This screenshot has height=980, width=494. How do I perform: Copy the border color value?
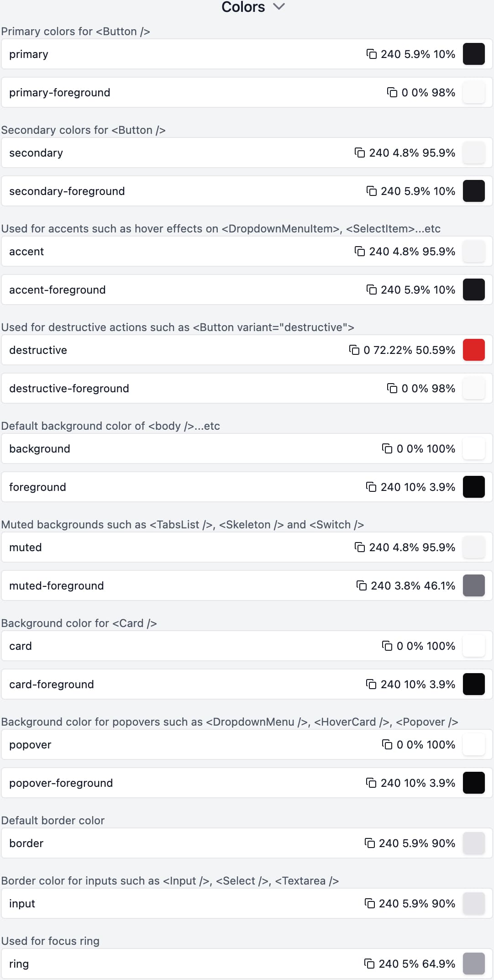click(x=369, y=843)
